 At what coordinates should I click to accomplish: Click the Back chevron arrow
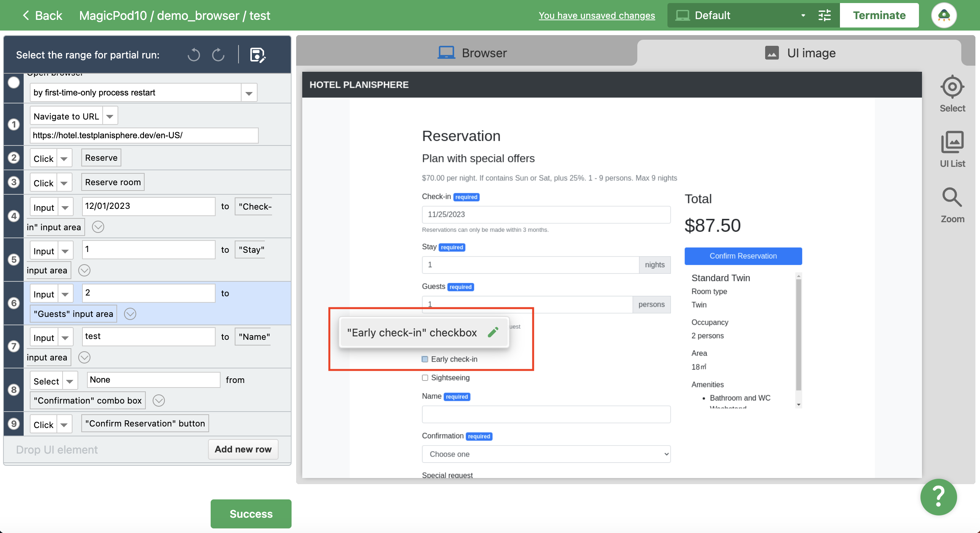point(26,15)
